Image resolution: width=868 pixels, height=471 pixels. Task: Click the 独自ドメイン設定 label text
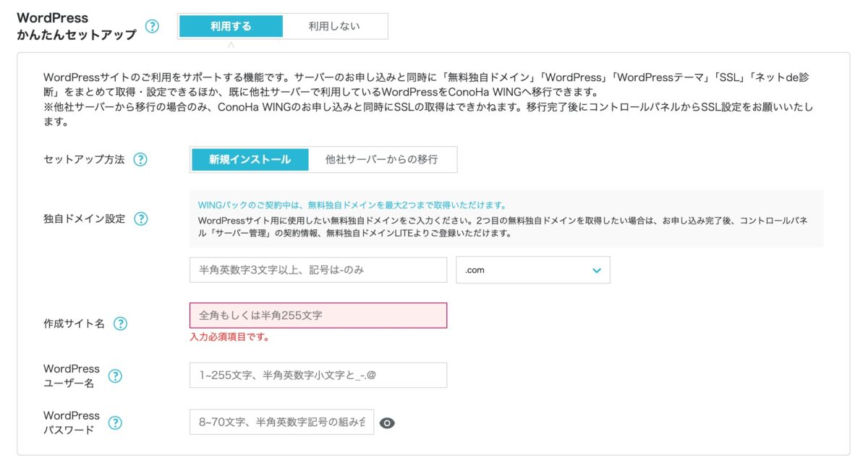85,218
